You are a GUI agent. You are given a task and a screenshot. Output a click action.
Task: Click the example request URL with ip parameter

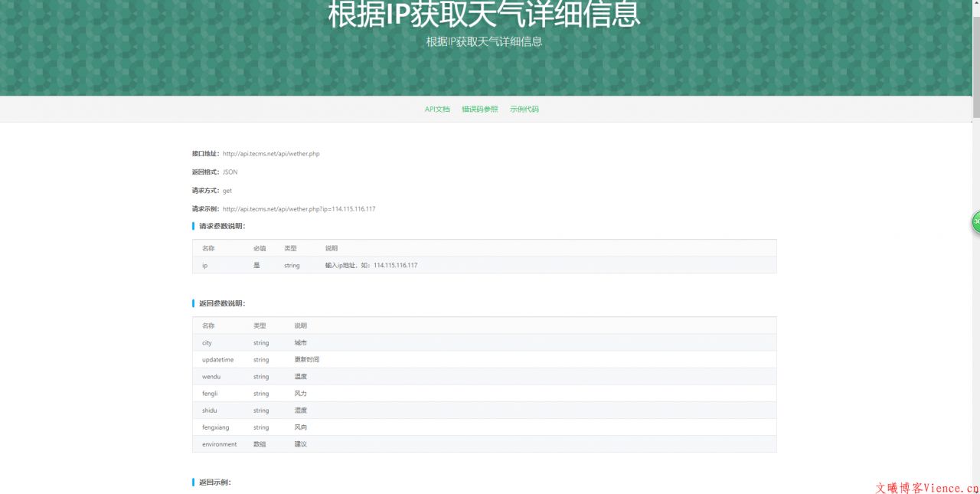pos(298,208)
